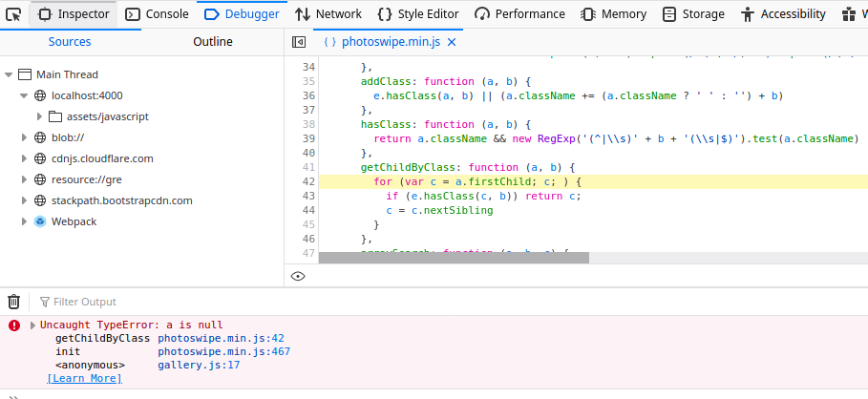The height and width of the screenshot is (399, 868).
Task: Expand the Uncaught TypeError message
Action: [32, 325]
